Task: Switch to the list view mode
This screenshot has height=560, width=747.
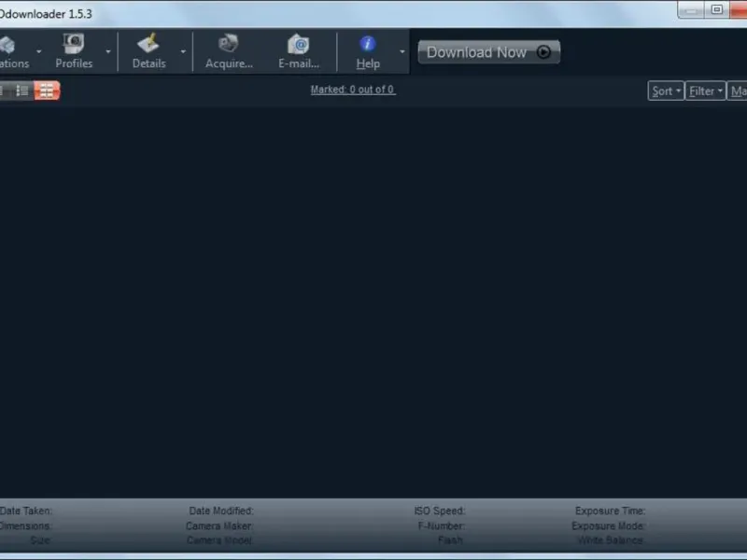Action: point(22,91)
